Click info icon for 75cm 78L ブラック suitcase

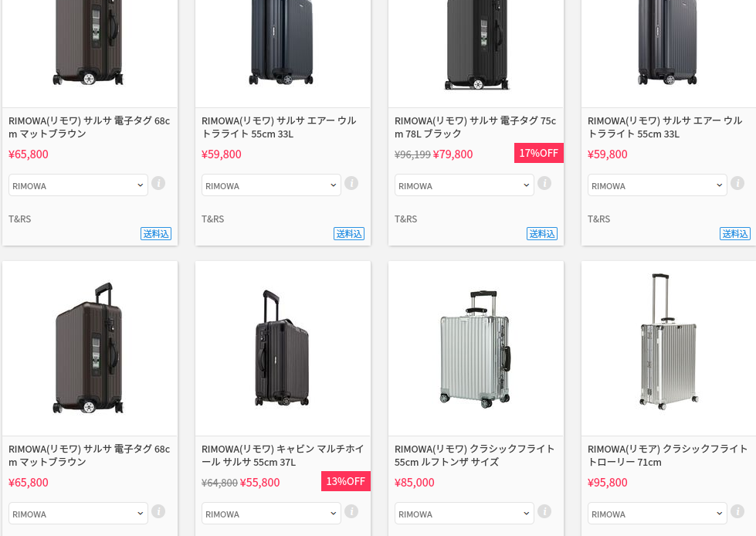point(544,184)
